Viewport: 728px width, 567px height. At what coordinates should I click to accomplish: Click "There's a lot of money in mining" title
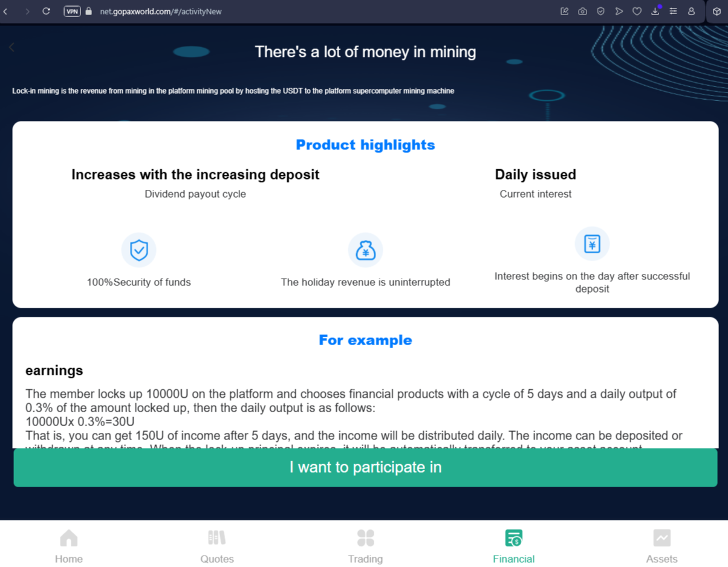click(365, 52)
